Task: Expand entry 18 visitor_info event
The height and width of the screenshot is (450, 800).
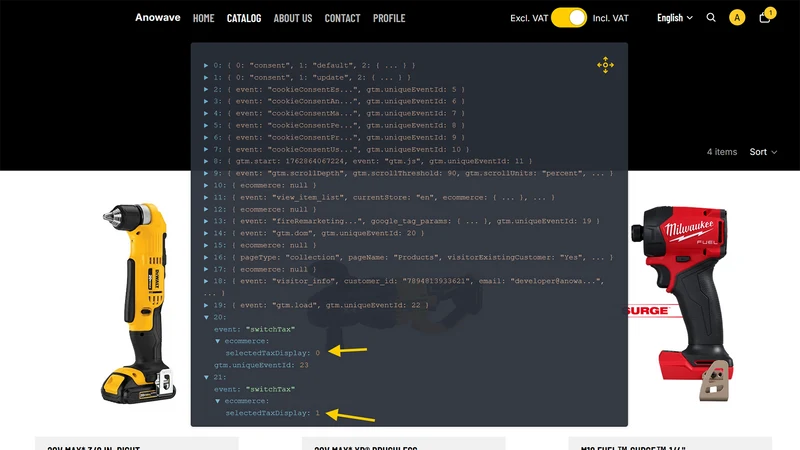Action: pyautogui.click(x=206, y=281)
